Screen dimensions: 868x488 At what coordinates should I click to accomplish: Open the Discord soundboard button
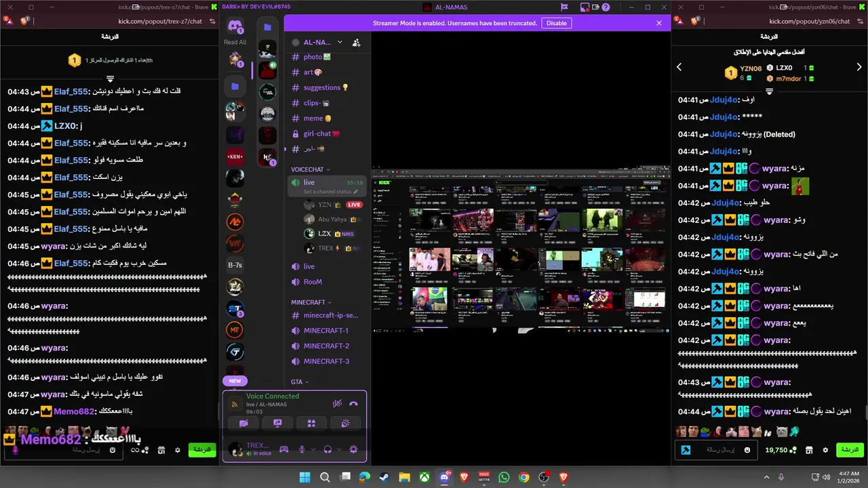(x=345, y=423)
